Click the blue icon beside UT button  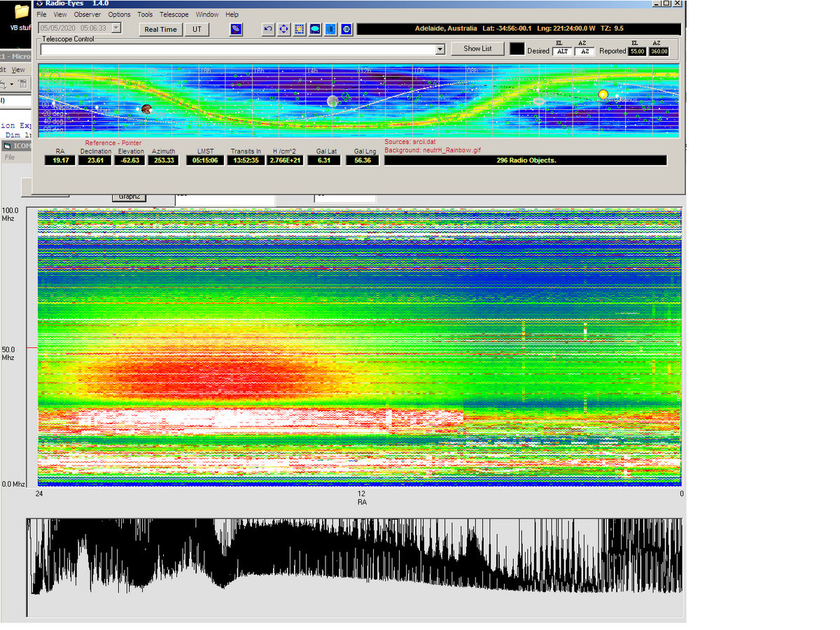coord(237,29)
